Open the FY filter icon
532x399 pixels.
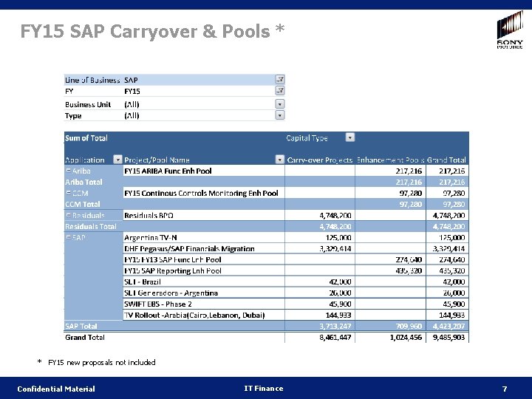point(280,91)
